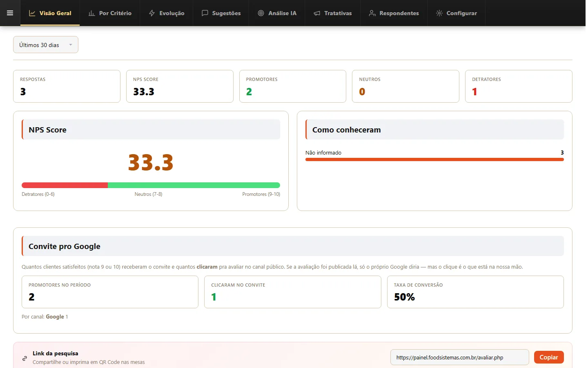Switch to the Tratativas tab
Image resolution: width=588 pixels, height=368 pixels.
tap(333, 13)
